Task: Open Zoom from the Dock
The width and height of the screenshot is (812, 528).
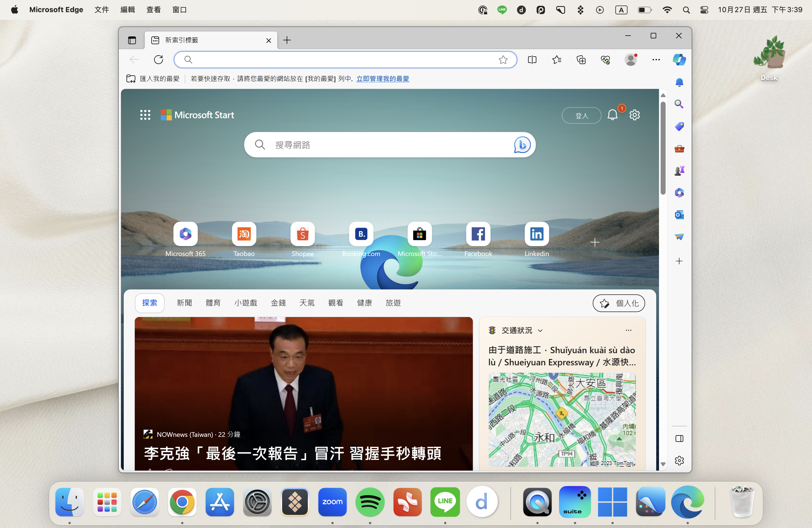Action: tap(332, 502)
